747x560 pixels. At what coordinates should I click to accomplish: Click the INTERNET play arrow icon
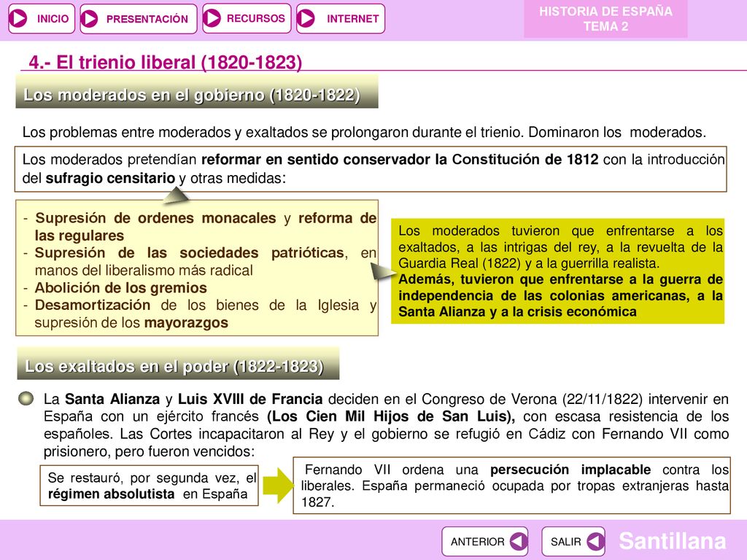(306, 18)
